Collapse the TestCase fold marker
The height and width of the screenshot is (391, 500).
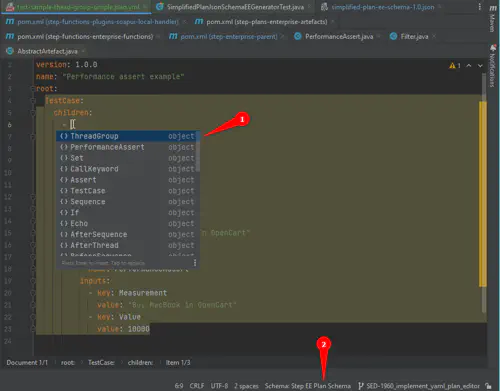click(33, 101)
